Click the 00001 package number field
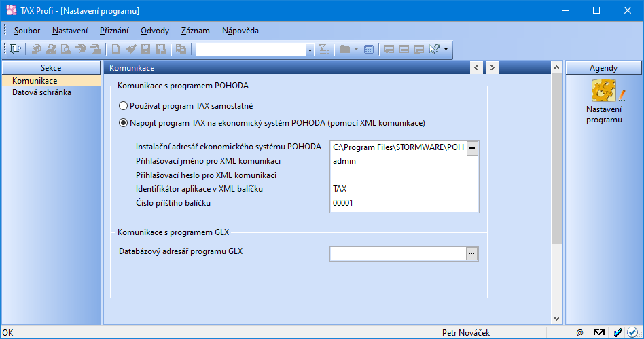Viewport: 644px width, 339px height. [x=404, y=203]
